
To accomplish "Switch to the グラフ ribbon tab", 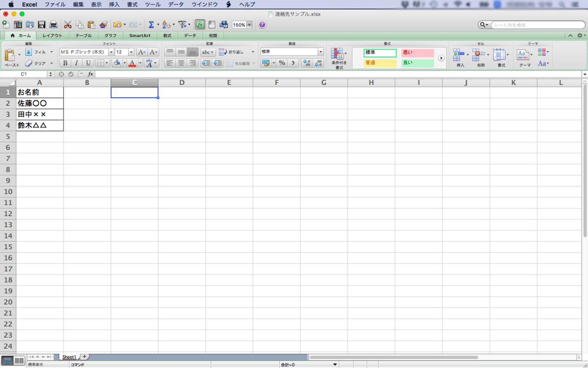I will [x=111, y=36].
